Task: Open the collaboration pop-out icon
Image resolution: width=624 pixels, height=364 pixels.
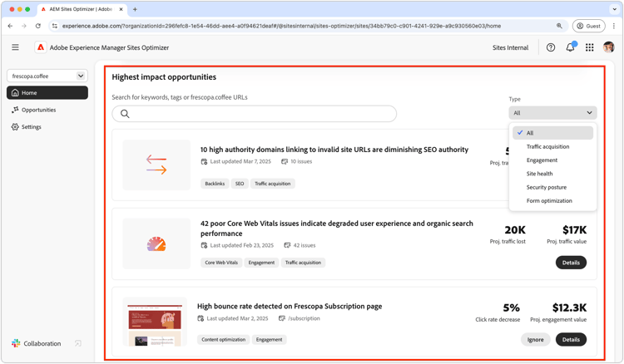Action: (78, 343)
